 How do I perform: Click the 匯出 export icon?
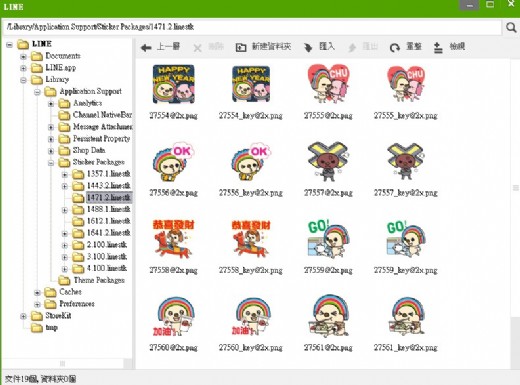click(352, 48)
